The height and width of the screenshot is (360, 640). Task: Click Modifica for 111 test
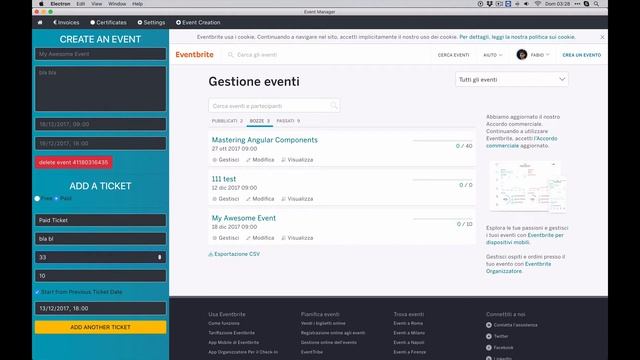pos(260,199)
